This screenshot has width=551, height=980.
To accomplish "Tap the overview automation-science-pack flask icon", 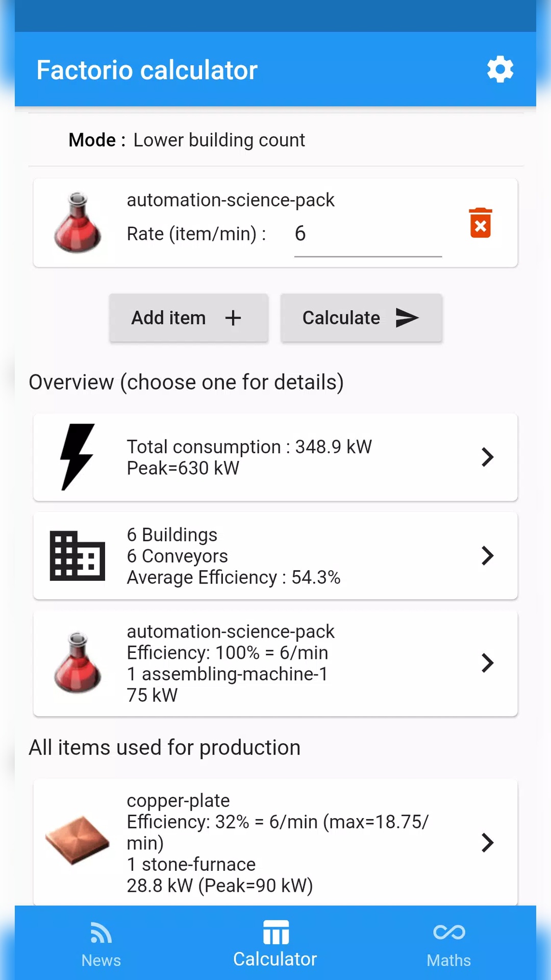I will 78,663.
